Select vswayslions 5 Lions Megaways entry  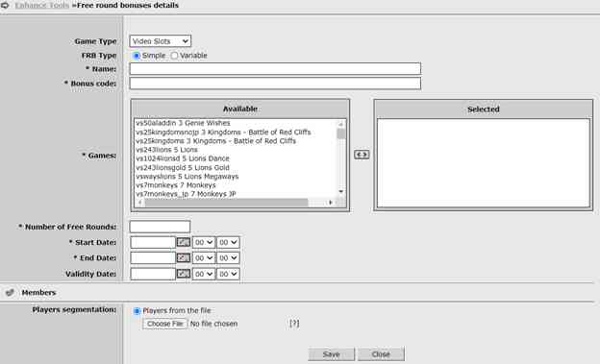click(187, 177)
